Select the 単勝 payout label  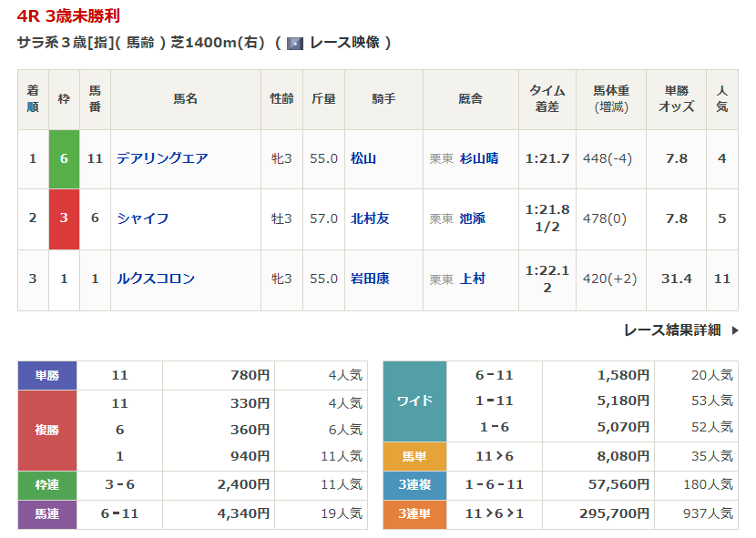(x=47, y=375)
